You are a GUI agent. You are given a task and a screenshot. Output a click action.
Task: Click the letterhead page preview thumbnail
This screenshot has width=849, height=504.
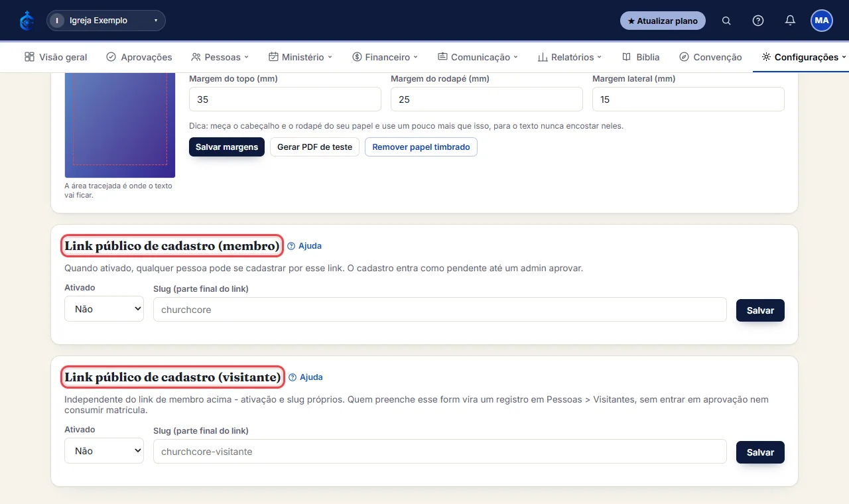coord(120,125)
